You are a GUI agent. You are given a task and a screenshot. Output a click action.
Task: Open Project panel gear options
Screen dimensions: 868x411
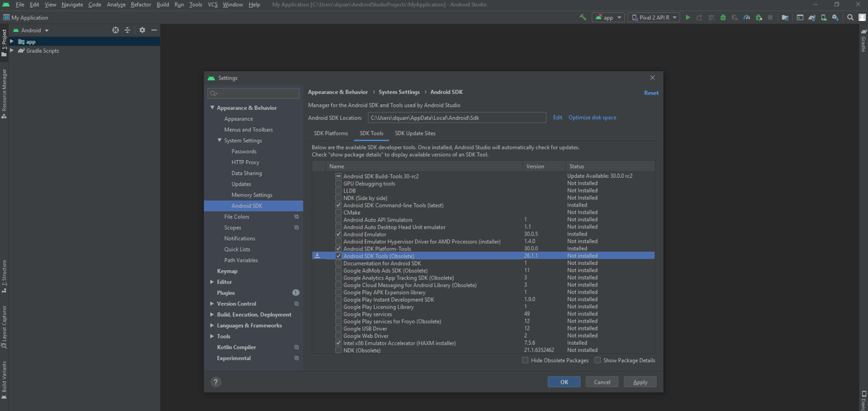click(x=142, y=30)
